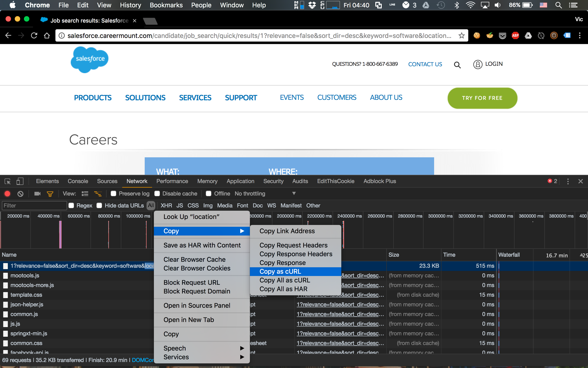Select the CSS filter type
Viewport: 588px width, 368px height.
[x=193, y=206]
